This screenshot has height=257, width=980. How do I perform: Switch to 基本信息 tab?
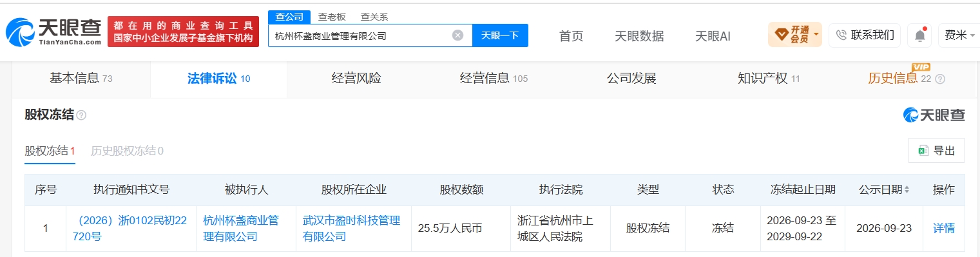point(81,79)
